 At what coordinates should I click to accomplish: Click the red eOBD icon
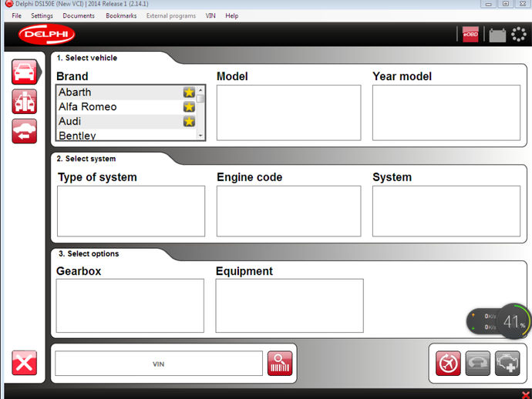pos(470,34)
